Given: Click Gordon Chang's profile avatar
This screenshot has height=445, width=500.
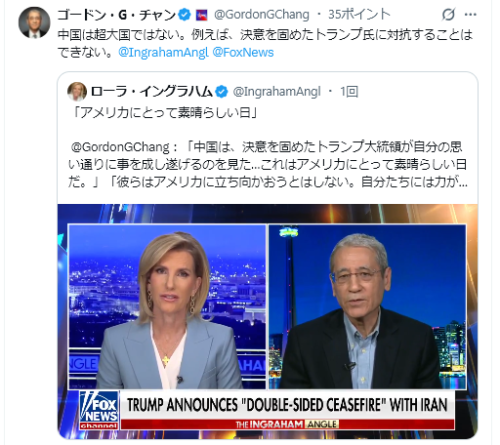Looking at the screenshot, I should pyautogui.click(x=34, y=23).
